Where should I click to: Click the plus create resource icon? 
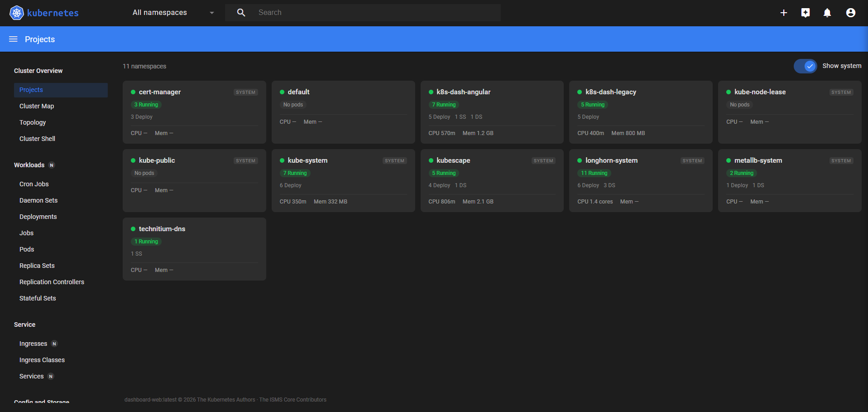pyautogui.click(x=784, y=13)
